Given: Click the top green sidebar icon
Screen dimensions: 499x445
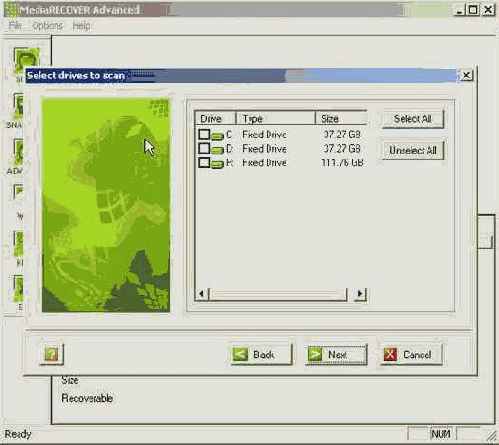Looking at the screenshot, I should coord(26,59).
